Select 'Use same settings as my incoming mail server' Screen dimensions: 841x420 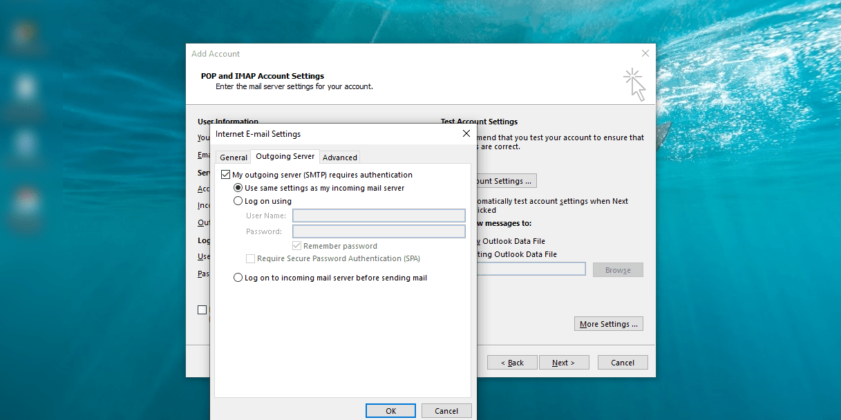click(x=238, y=188)
